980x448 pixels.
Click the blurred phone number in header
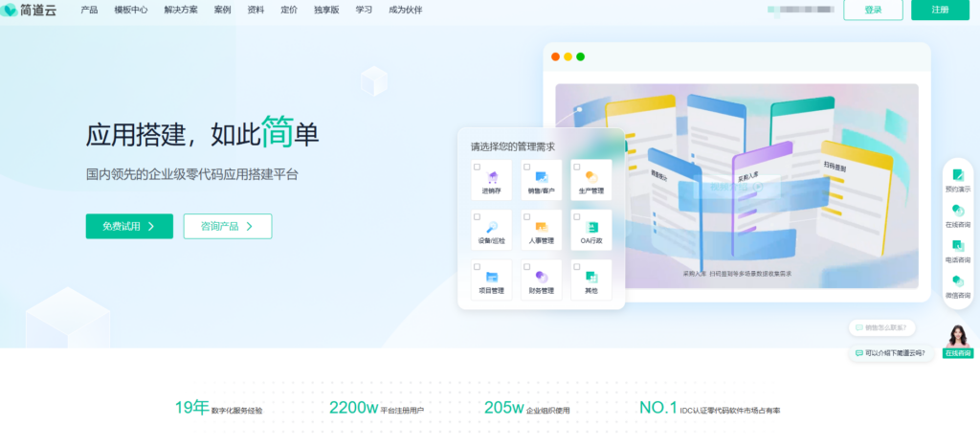point(801,10)
